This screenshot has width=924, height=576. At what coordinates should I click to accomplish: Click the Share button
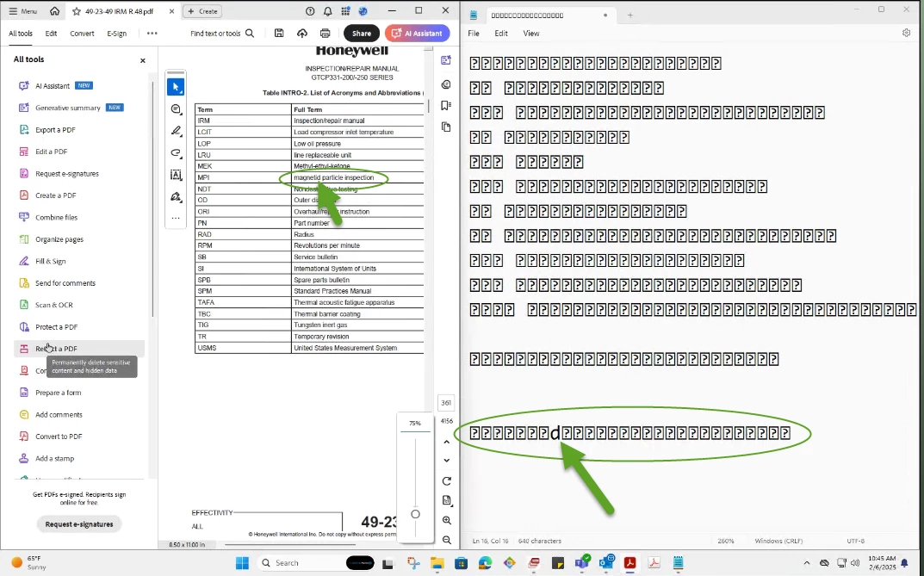tap(361, 34)
